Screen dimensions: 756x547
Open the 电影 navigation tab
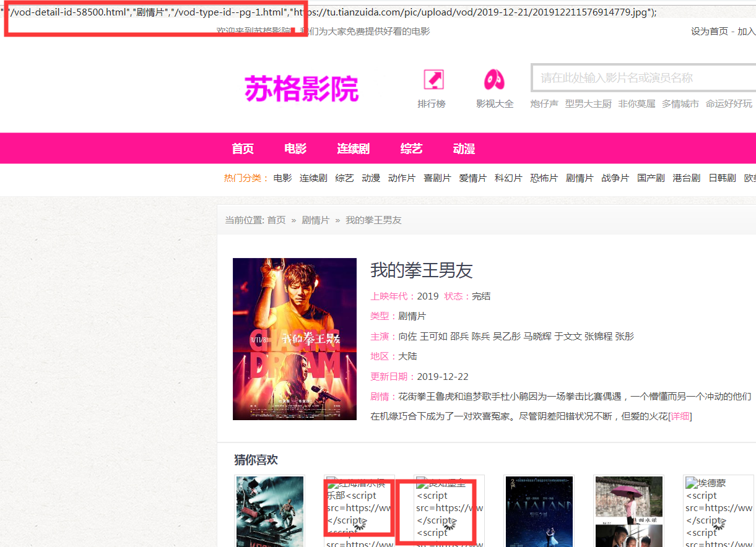coord(295,149)
